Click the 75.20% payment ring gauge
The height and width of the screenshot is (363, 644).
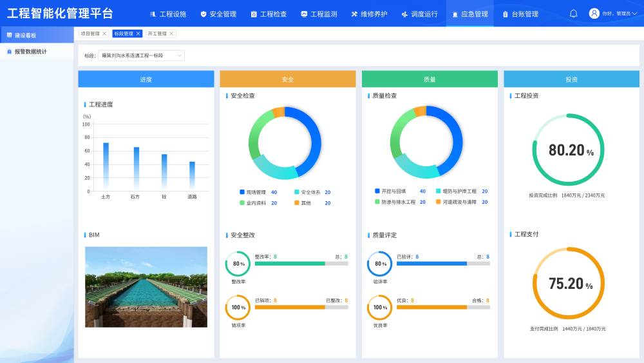coord(569,283)
